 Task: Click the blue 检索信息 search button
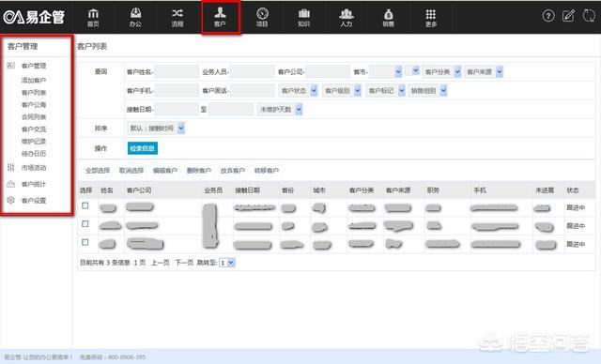coord(143,148)
